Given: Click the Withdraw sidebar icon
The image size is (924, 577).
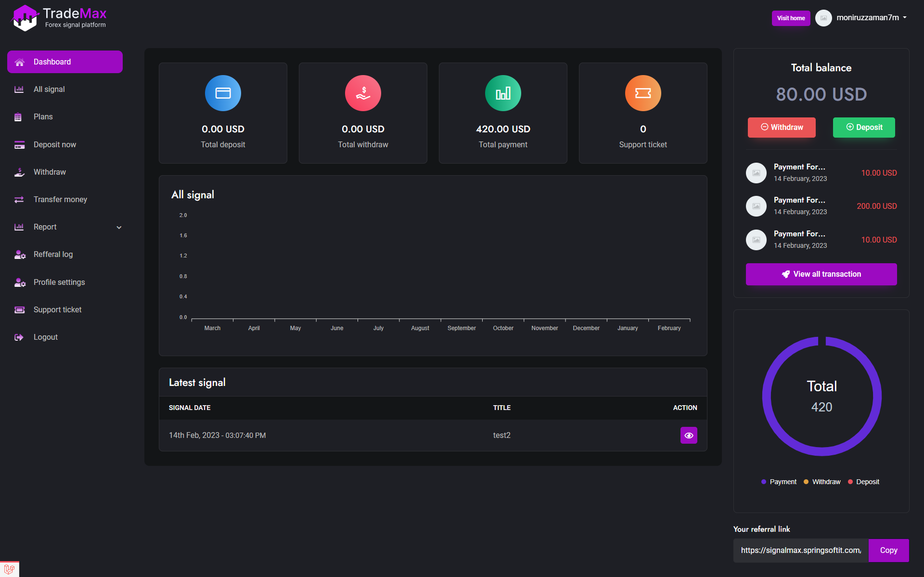Looking at the screenshot, I should (19, 172).
